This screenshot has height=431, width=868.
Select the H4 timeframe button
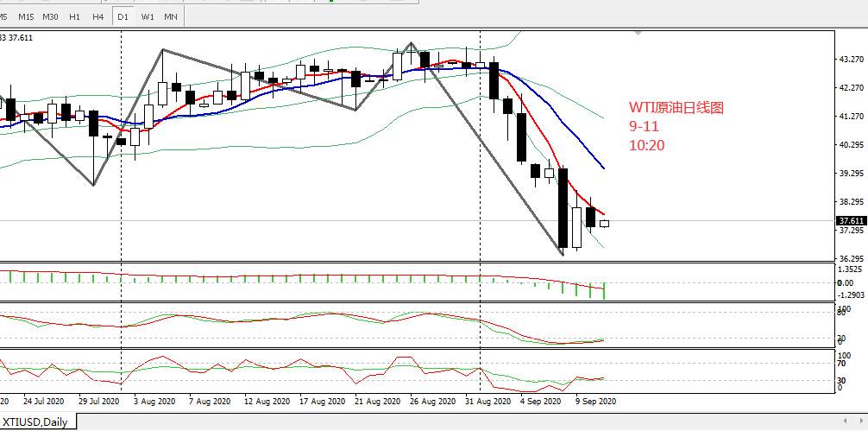click(98, 16)
